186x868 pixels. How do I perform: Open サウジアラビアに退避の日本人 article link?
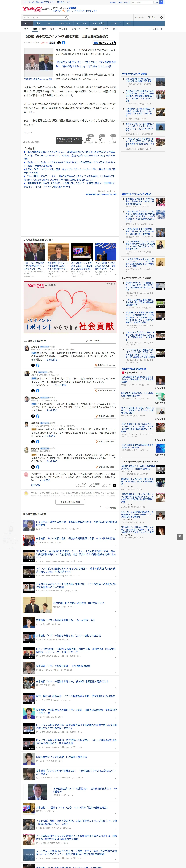point(76,570)
